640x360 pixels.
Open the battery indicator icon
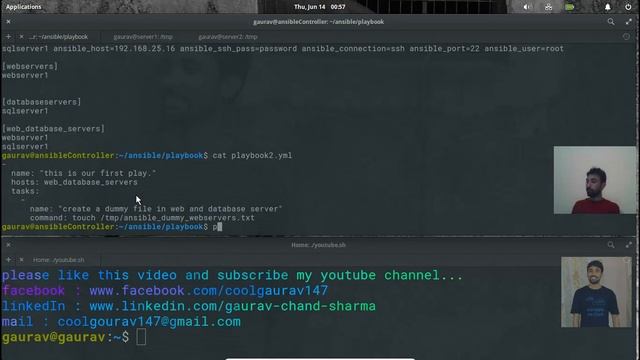tap(569, 7)
